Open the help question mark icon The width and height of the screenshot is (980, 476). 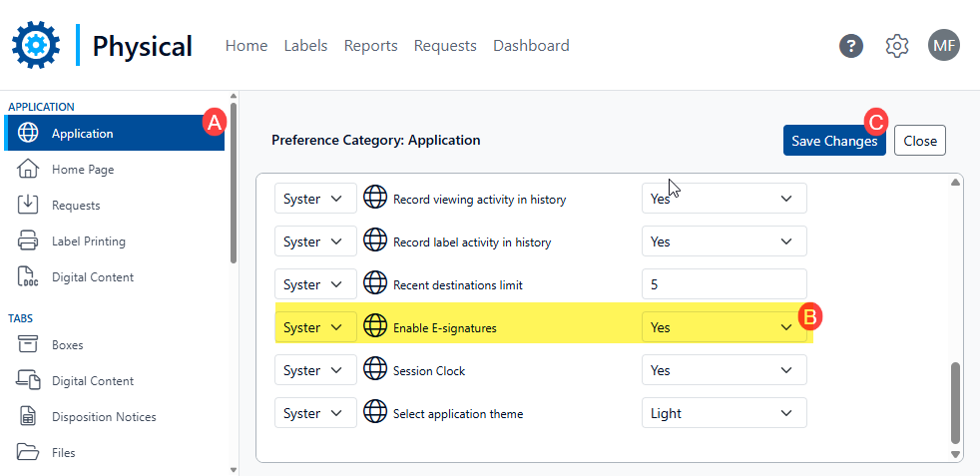pos(850,46)
